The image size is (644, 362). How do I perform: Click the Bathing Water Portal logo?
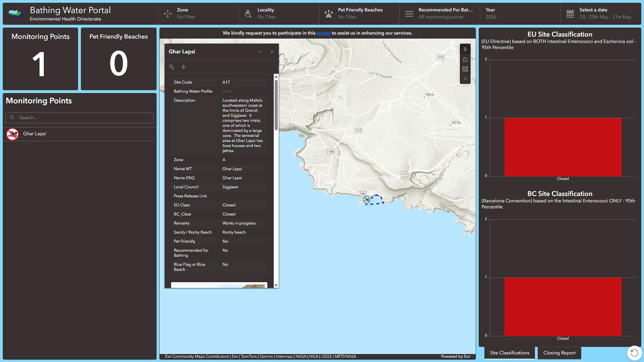(16, 14)
